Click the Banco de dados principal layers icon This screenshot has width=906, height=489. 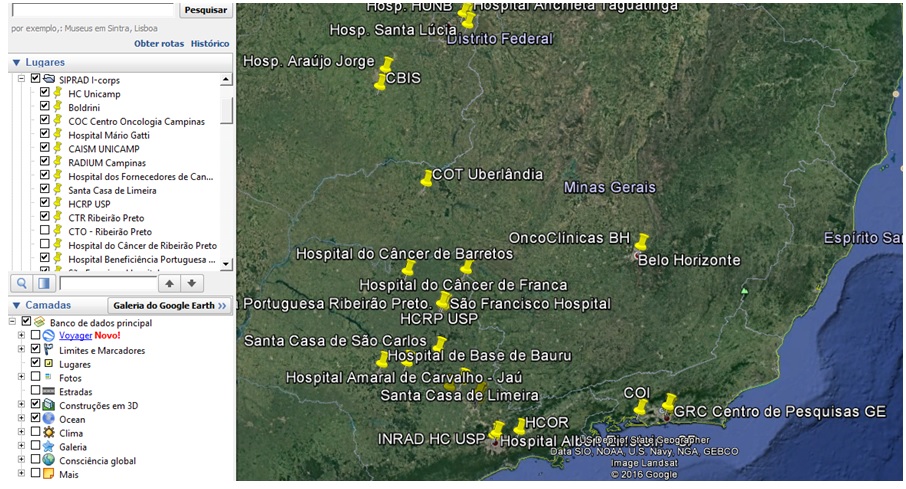click(x=39, y=322)
